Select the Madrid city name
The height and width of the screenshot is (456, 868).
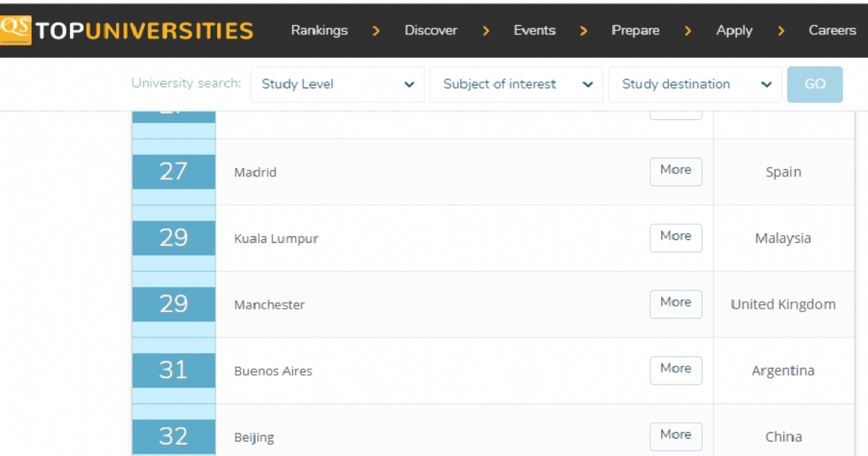tap(255, 172)
